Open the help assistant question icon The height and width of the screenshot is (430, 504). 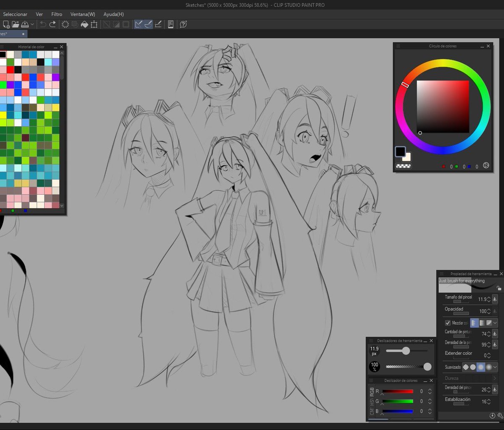pos(183,24)
